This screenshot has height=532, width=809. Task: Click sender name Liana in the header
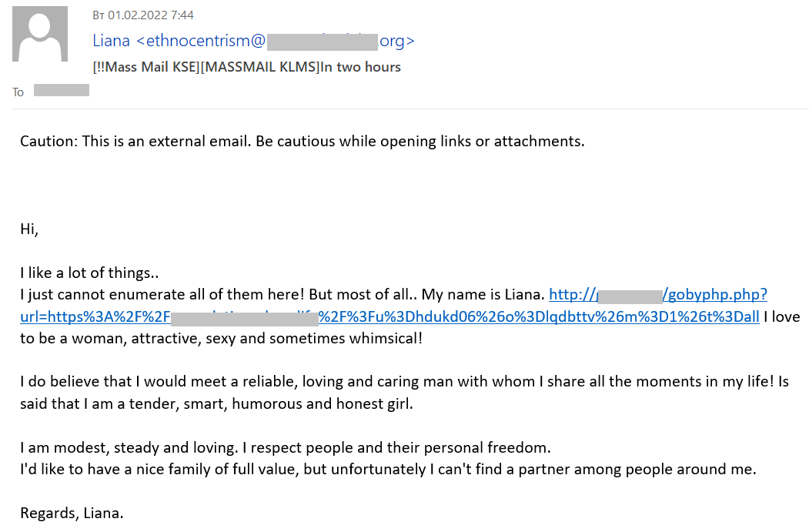click(111, 41)
